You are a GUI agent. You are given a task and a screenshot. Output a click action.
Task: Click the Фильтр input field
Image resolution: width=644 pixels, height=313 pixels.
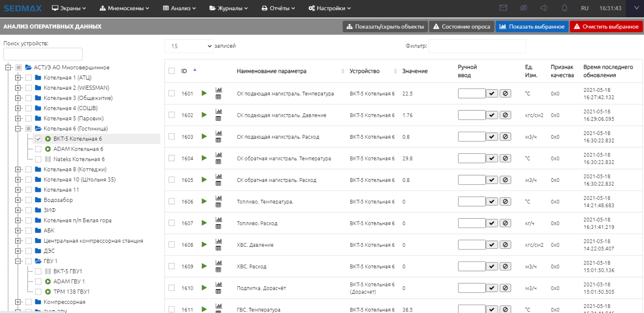[x=477, y=46]
